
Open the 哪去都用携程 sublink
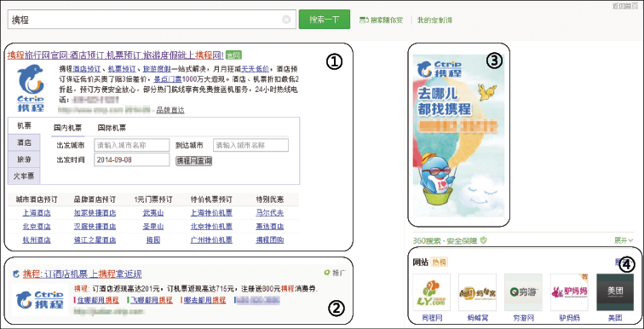[204, 300]
